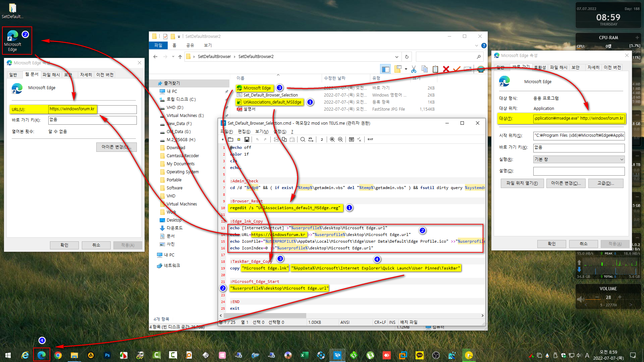Click 확인 button in left properties dialog

tap(64, 245)
